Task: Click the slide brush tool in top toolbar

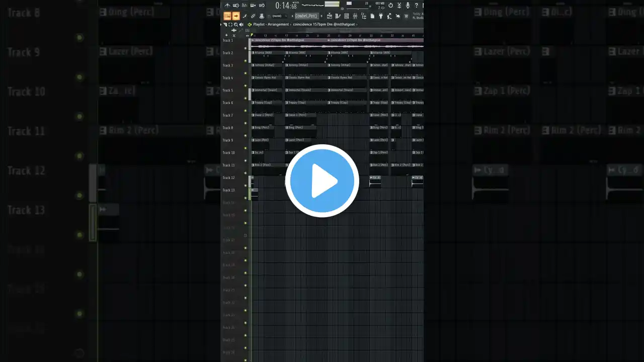Action: (245, 16)
